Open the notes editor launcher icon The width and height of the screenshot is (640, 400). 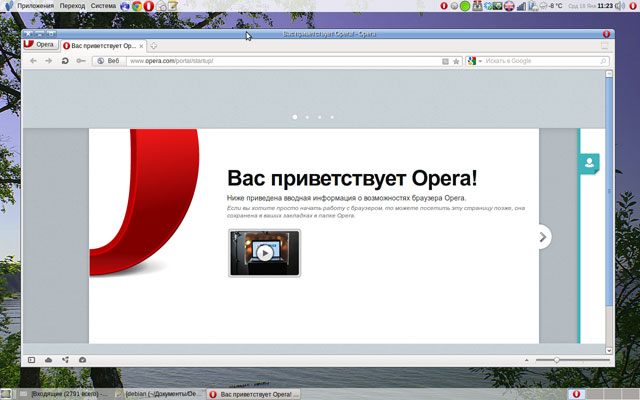[x=173, y=6]
